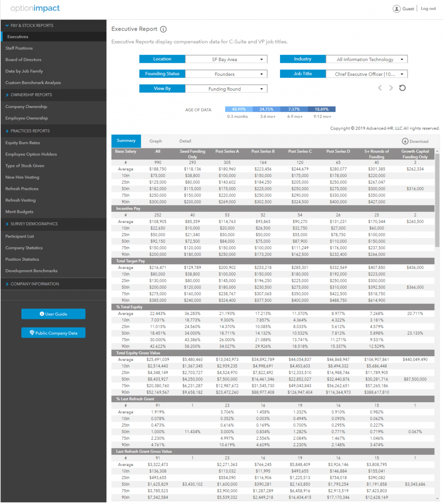
Task: Open the Founding Status dropdown
Action: [x=226, y=74]
